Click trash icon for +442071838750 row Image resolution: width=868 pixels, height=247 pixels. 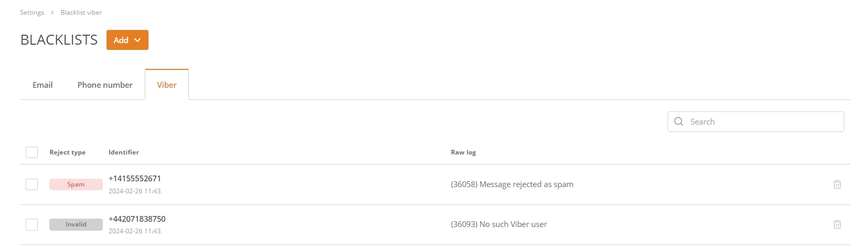[837, 224]
